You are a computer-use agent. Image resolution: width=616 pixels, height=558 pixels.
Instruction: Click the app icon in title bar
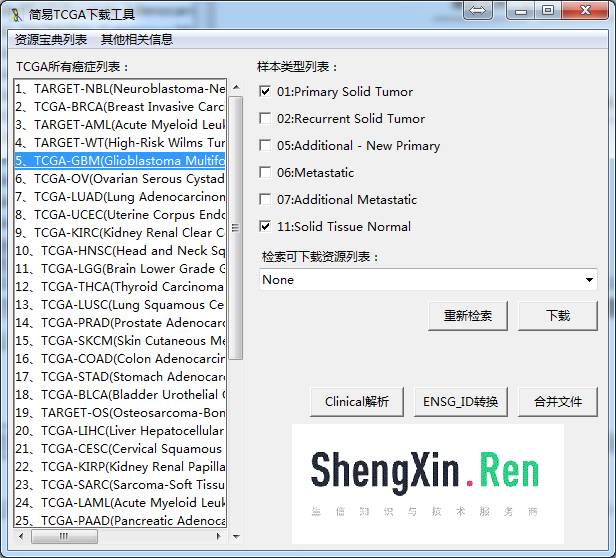coord(16,14)
